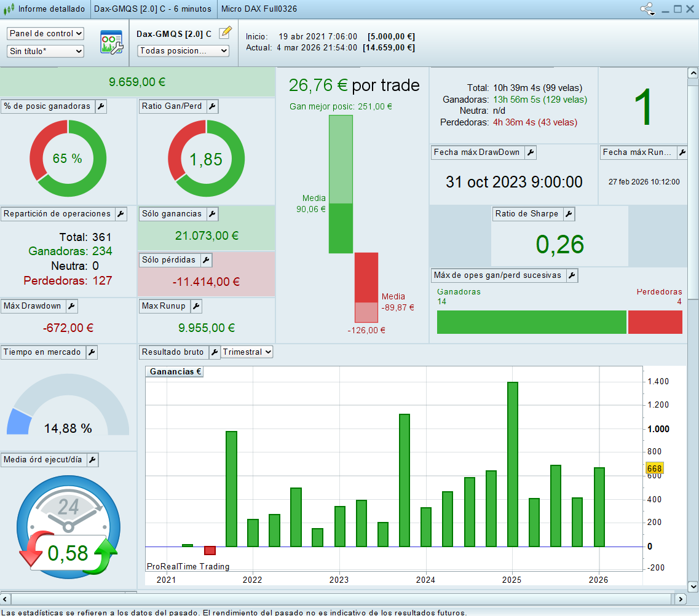Click wrench icon next to Ratio de Sharpe

pyautogui.click(x=569, y=214)
